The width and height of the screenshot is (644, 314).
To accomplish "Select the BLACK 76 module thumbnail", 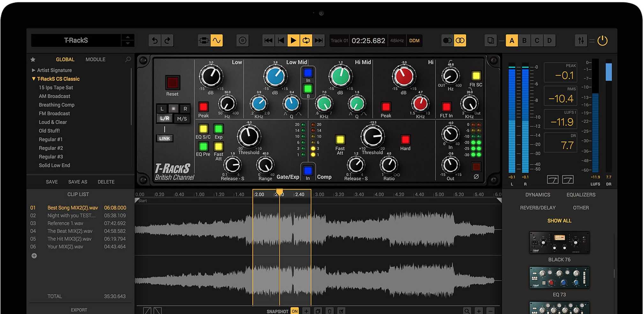I will pos(559,243).
